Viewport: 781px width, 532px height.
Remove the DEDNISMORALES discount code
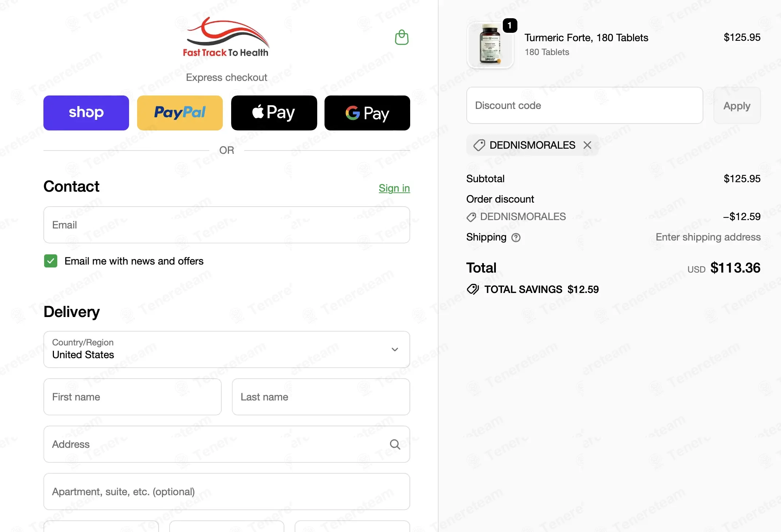[587, 145]
